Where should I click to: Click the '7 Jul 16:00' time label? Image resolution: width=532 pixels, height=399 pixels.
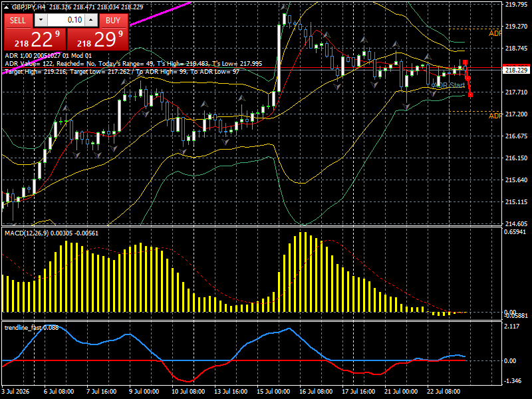click(102, 392)
